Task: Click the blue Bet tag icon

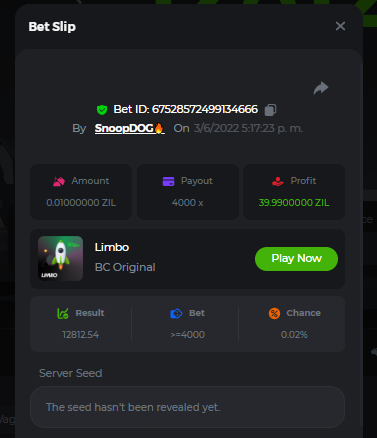Action: 176,313
